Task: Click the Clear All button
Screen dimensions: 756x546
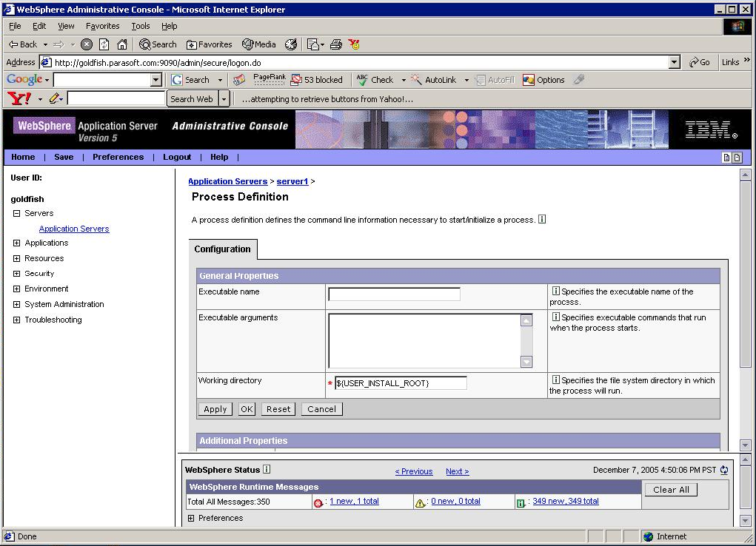Action: click(x=671, y=490)
